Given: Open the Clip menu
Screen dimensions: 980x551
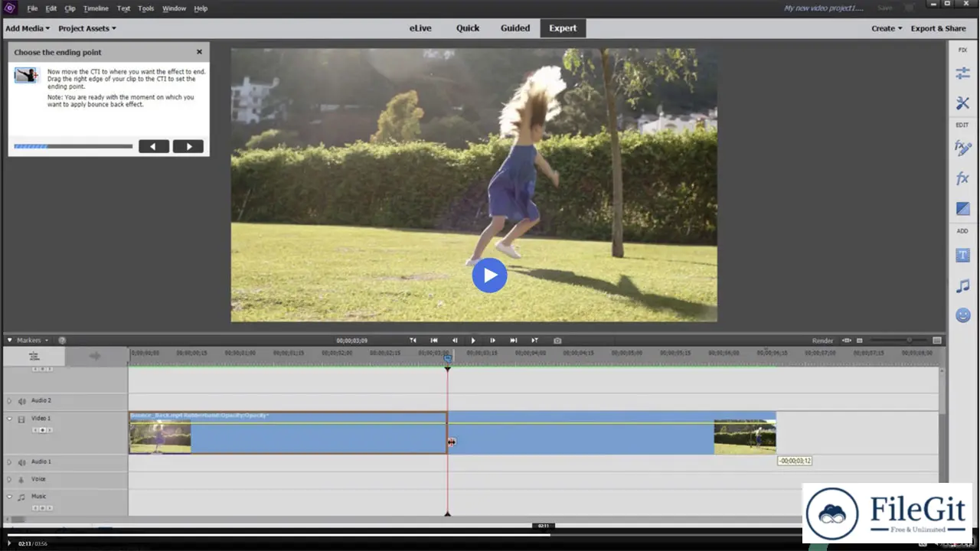Looking at the screenshot, I should click(x=70, y=8).
